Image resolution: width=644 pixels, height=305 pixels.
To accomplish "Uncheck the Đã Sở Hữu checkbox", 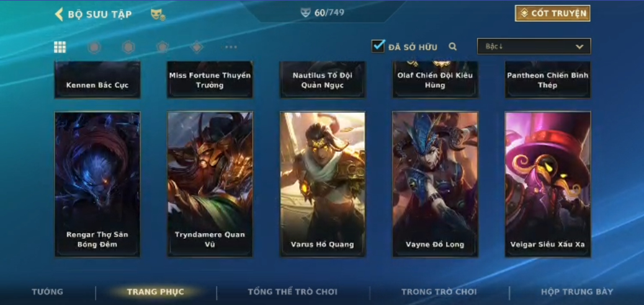I will coord(378,46).
